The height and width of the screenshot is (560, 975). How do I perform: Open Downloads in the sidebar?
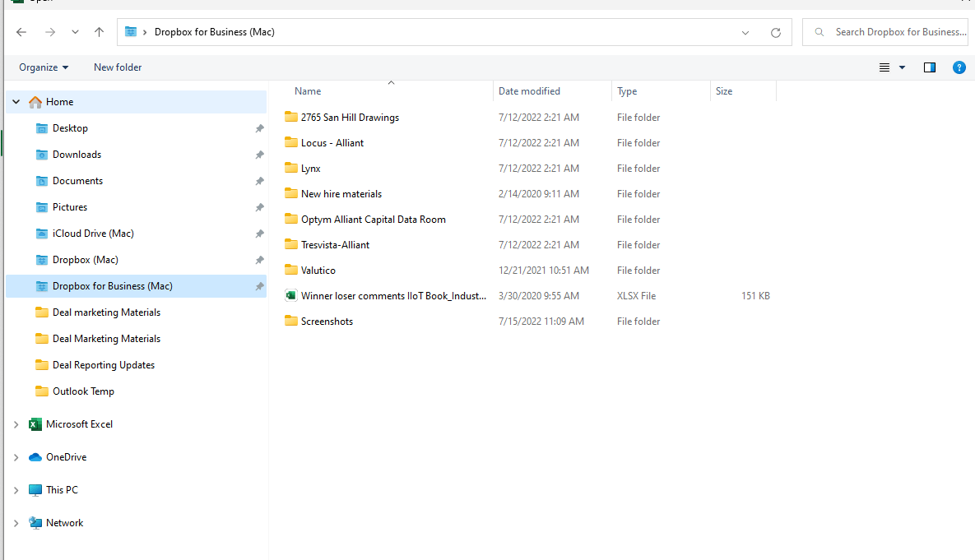tap(77, 154)
